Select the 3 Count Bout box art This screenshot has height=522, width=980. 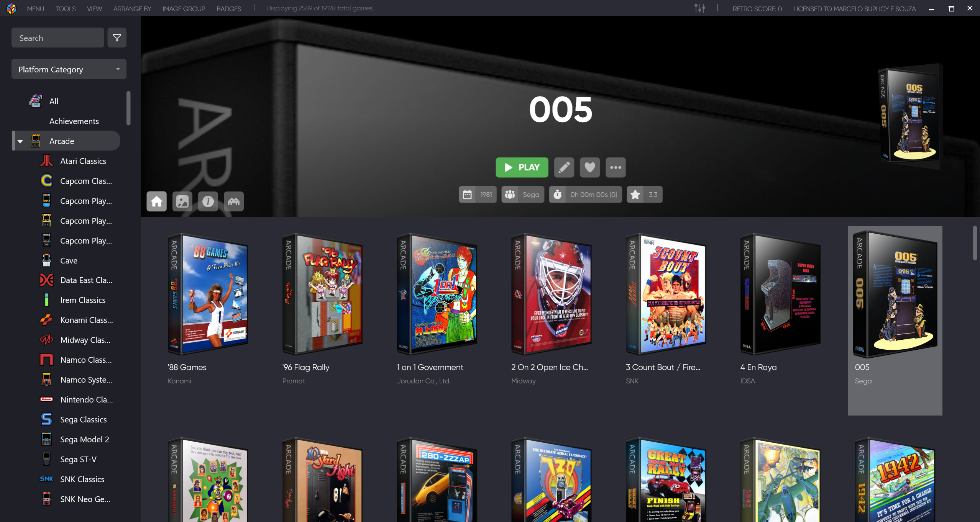pyautogui.click(x=666, y=294)
